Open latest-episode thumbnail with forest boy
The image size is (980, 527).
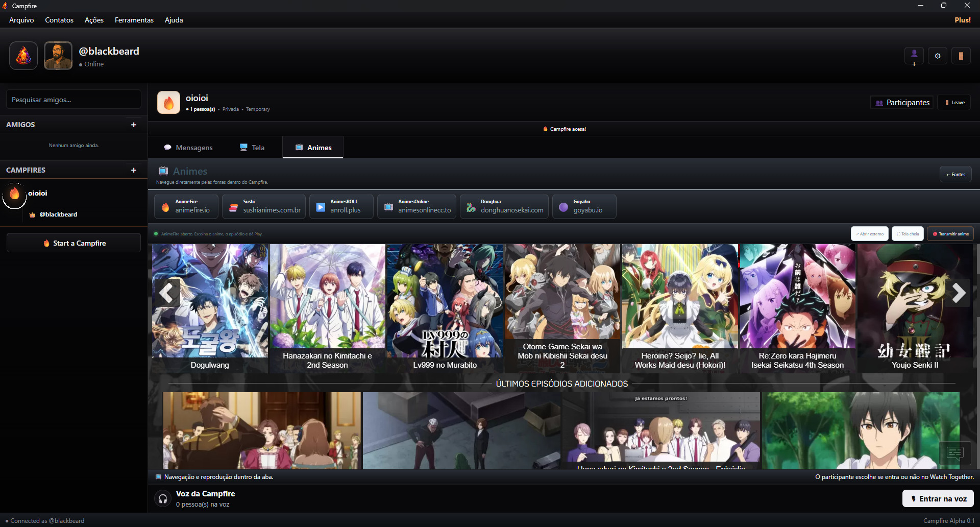coord(861,430)
